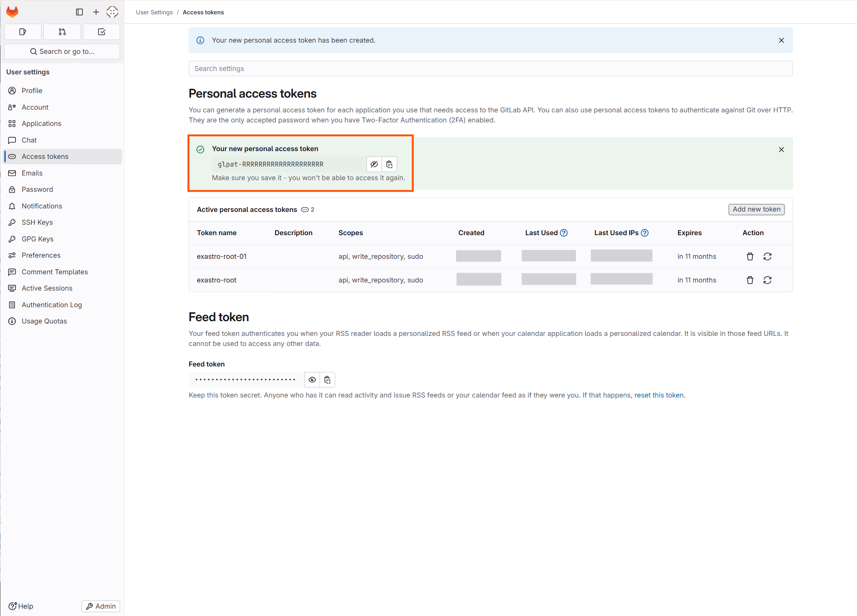Hide the new personal access token value
The width and height of the screenshot is (857, 616).
374,164
